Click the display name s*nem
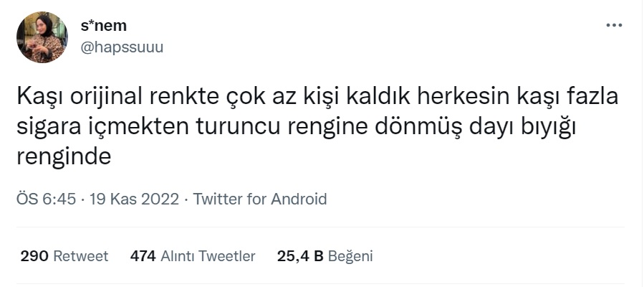Screen dimensions: 644x287 click(103, 26)
